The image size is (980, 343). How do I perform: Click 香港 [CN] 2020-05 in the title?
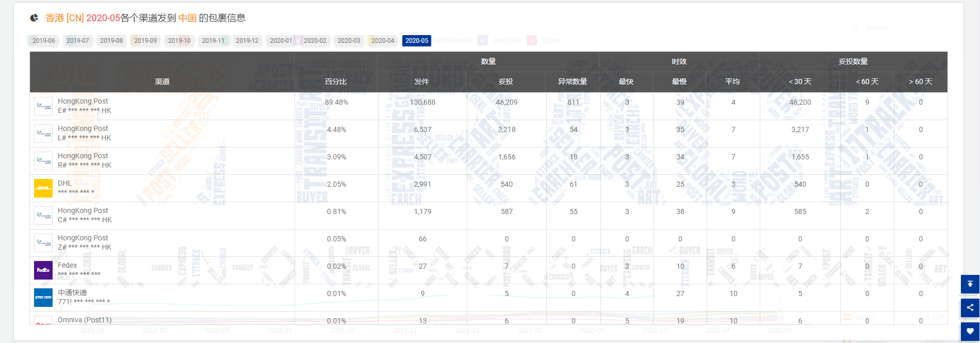(x=83, y=18)
